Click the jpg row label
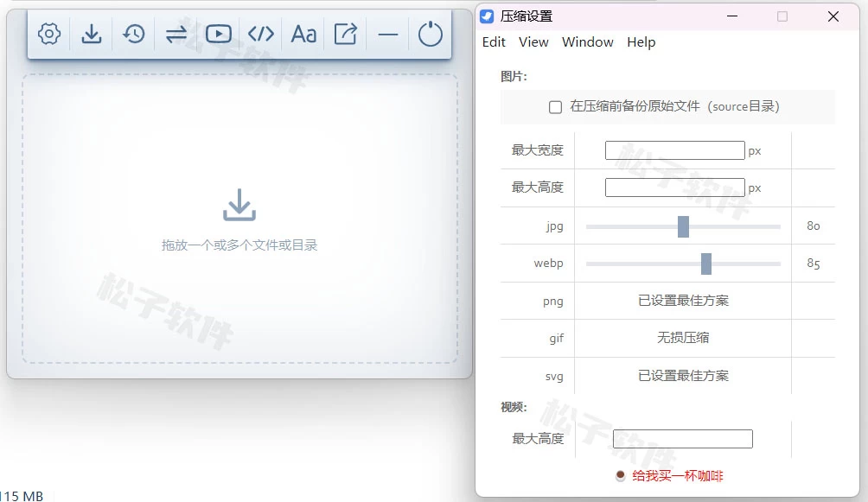 [x=554, y=226]
